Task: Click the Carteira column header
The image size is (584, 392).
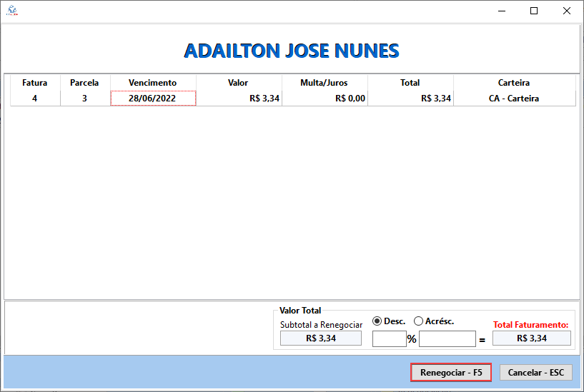Action: (514, 83)
